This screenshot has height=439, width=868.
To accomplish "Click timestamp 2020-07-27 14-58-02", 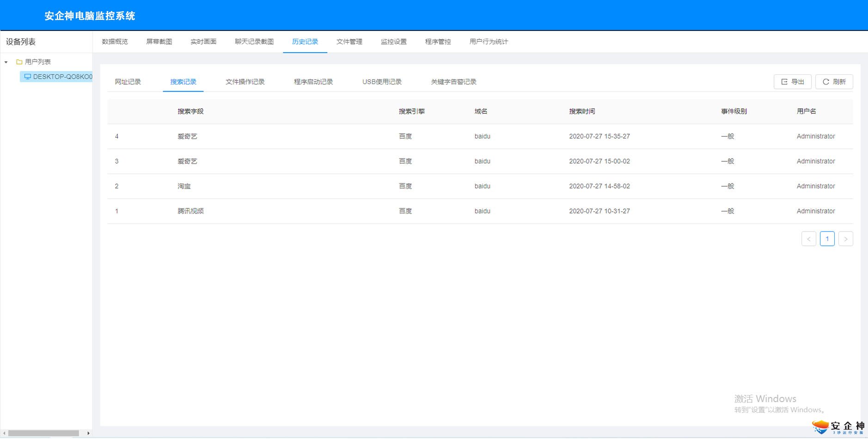I will point(599,186).
